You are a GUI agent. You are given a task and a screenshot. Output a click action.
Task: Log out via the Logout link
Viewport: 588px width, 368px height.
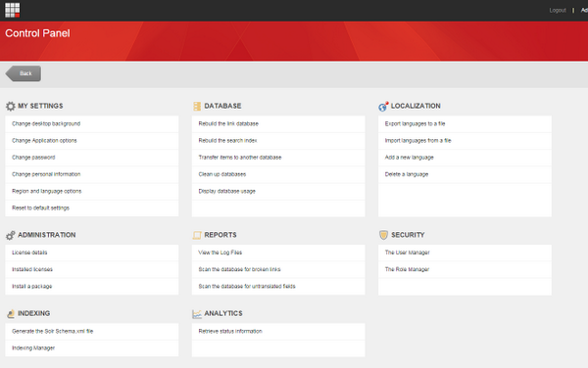point(558,11)
